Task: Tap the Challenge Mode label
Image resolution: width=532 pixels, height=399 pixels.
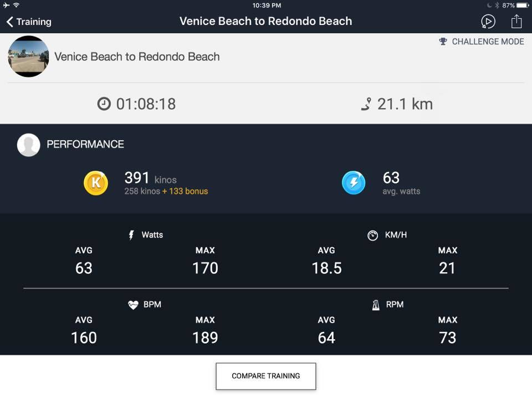Action: pos(488,42)
